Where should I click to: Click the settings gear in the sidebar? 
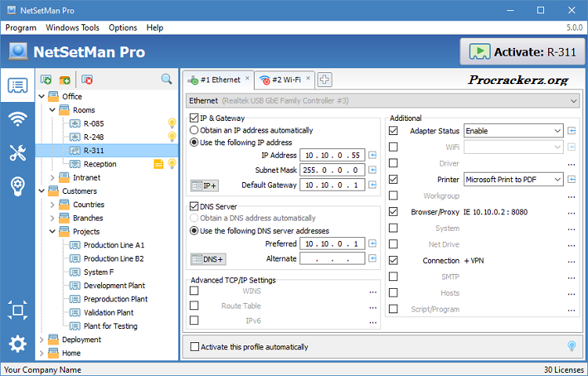(x=17, y=344)
